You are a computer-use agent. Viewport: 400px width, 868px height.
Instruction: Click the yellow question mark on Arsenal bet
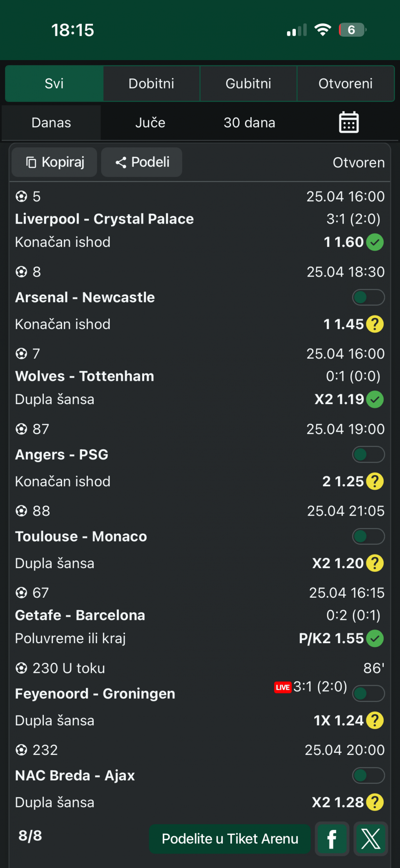click(375, 324)
